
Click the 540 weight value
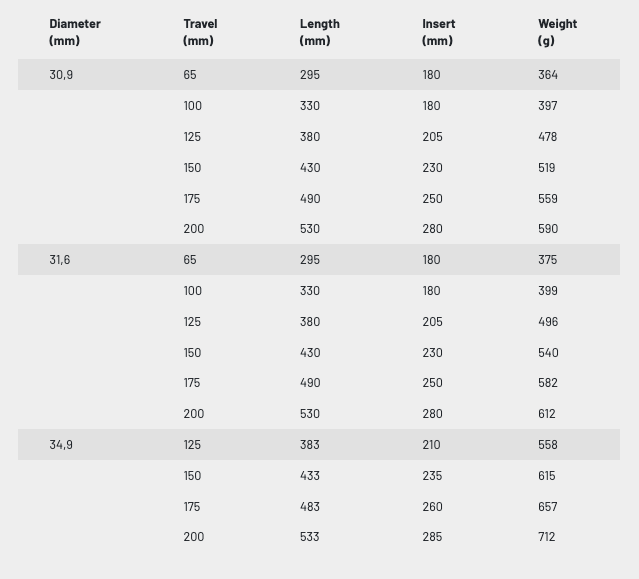tap(548, 353)
